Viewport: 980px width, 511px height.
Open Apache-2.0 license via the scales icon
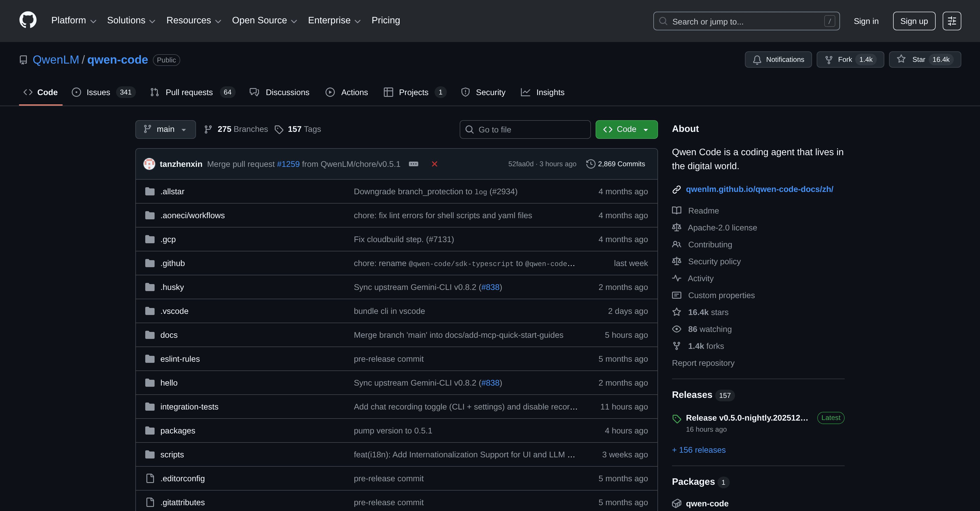677,227
